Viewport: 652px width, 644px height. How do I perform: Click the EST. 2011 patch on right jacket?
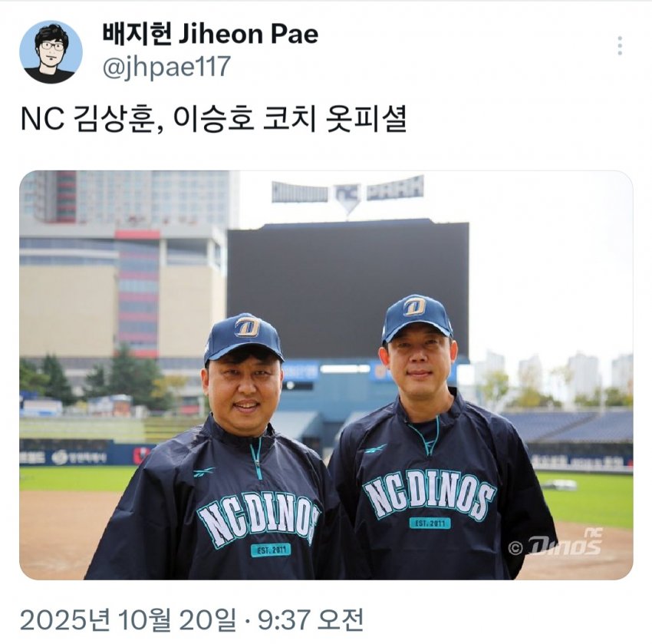coord(430,523)
